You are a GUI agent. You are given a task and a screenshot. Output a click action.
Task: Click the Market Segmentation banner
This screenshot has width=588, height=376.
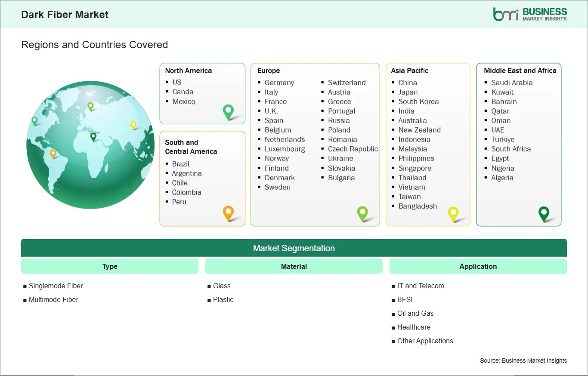294,248
